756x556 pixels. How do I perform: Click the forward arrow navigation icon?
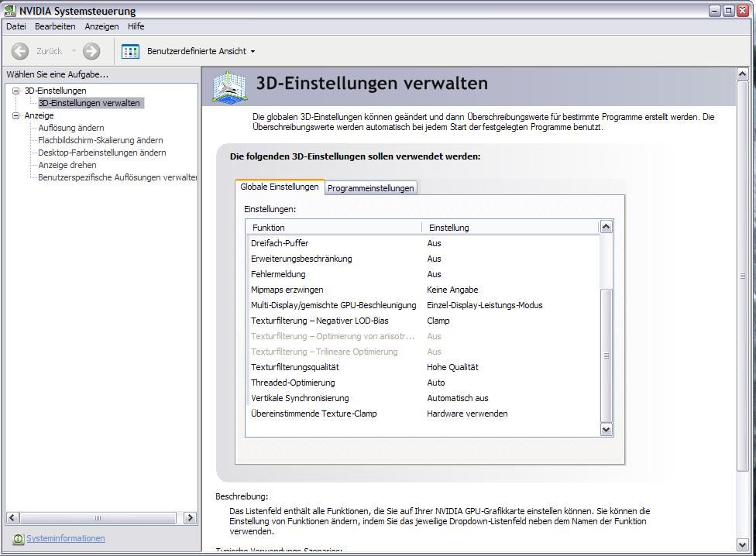[91, 51]
